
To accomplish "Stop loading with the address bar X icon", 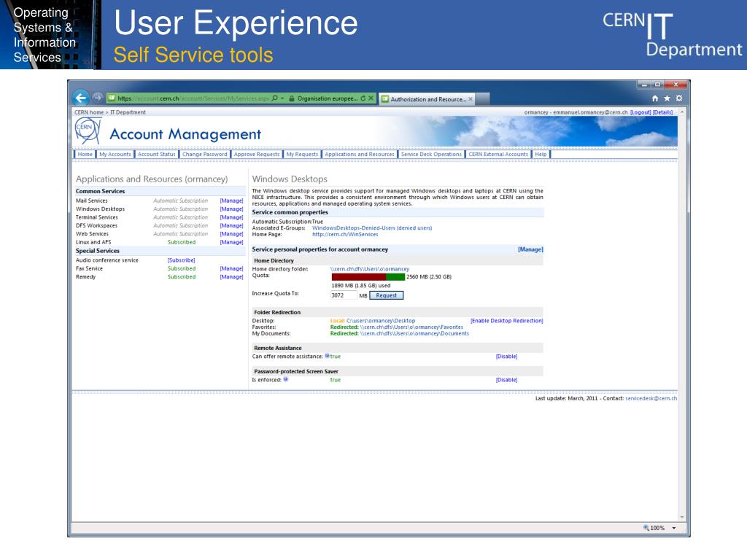I will pos(371,98).
